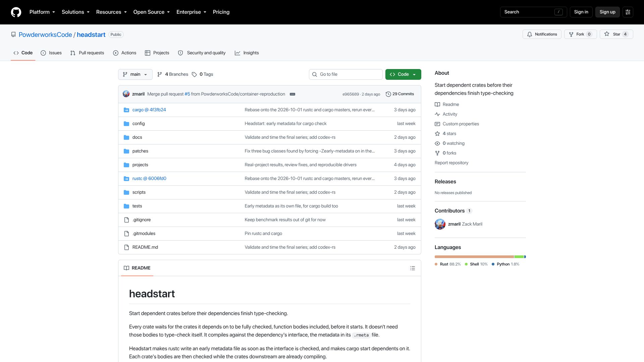Switch to the Issues tab
The image size is (644, 362).
51,53
